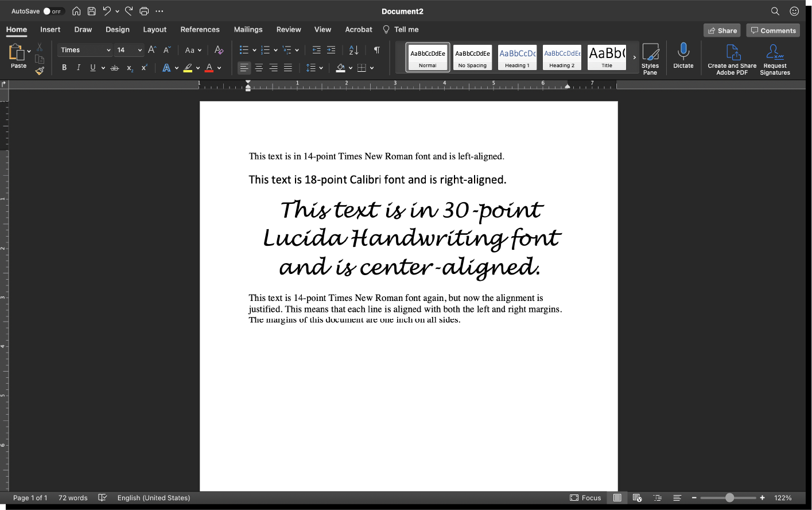Toggle justify alignment
The image size is (812, 510).
(288, 68)
